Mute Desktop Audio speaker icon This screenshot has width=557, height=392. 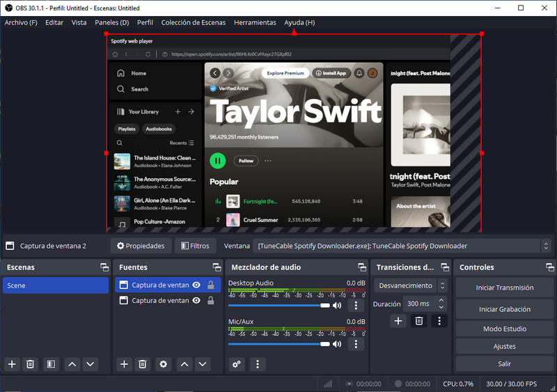pos(337,306)
